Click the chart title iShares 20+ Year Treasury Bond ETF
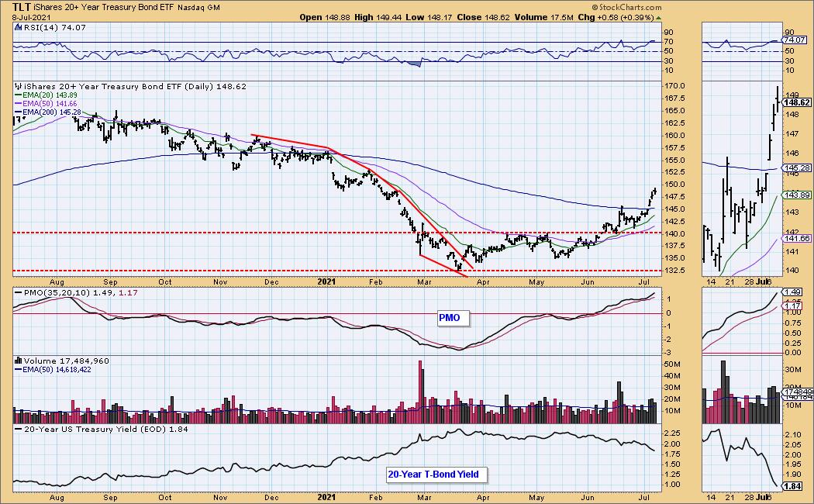Image resolution: width=814 pixels, height=504 pixels. click(104, 7)
